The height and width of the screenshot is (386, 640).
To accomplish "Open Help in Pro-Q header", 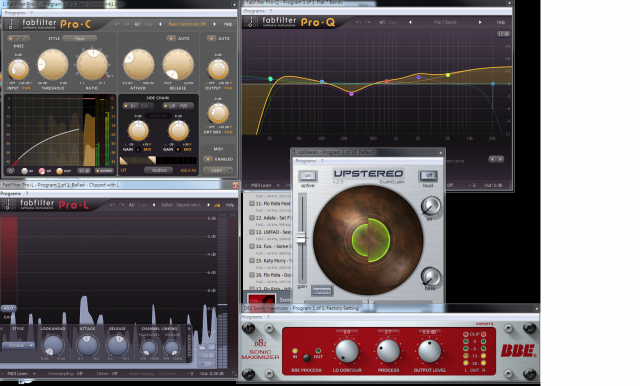I will coord(501,22).
